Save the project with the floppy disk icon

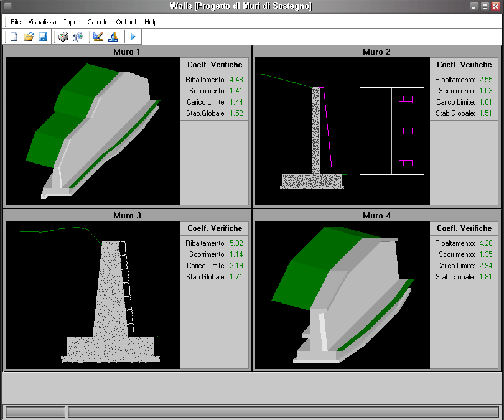pyautogui.click(x=43, y=37)
